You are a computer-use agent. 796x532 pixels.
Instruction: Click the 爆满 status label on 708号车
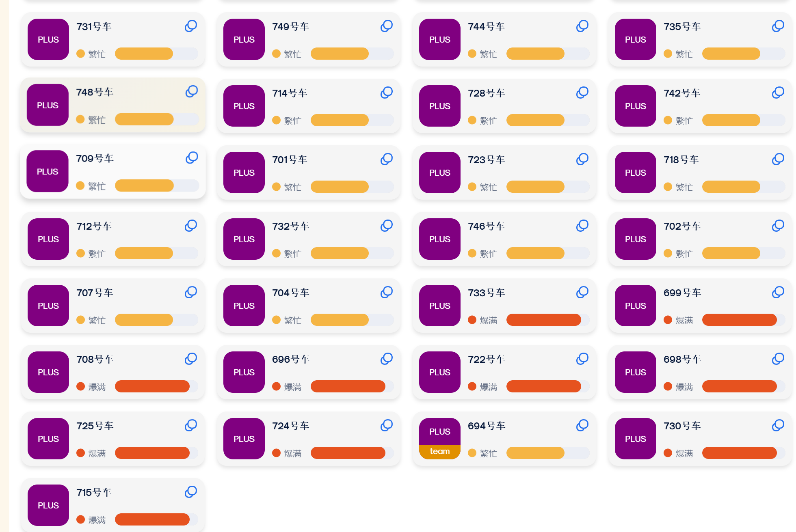coord(97,387)
